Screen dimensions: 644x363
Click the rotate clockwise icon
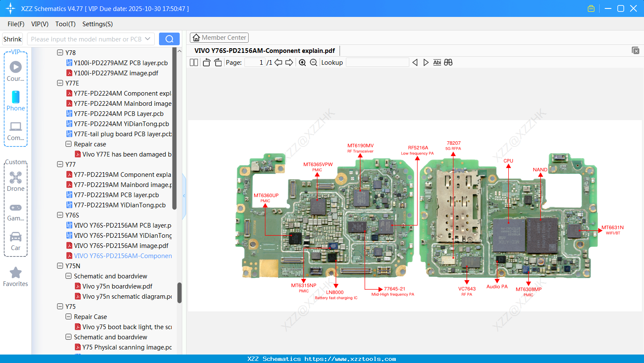(218, 62)
